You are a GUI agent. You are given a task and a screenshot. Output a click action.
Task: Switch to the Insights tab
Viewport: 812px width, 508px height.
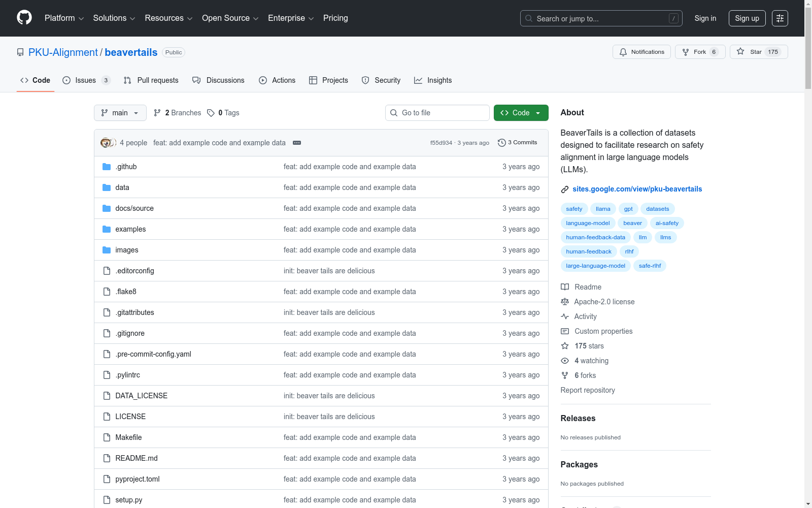point(433,80)
